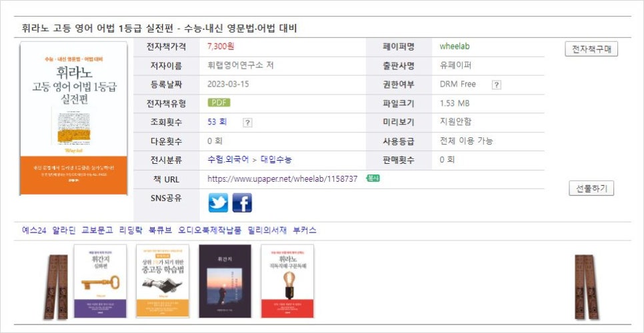Open the wheelab paper link
This screenshot has height=333, width=644.
click(x=454, y=47)
